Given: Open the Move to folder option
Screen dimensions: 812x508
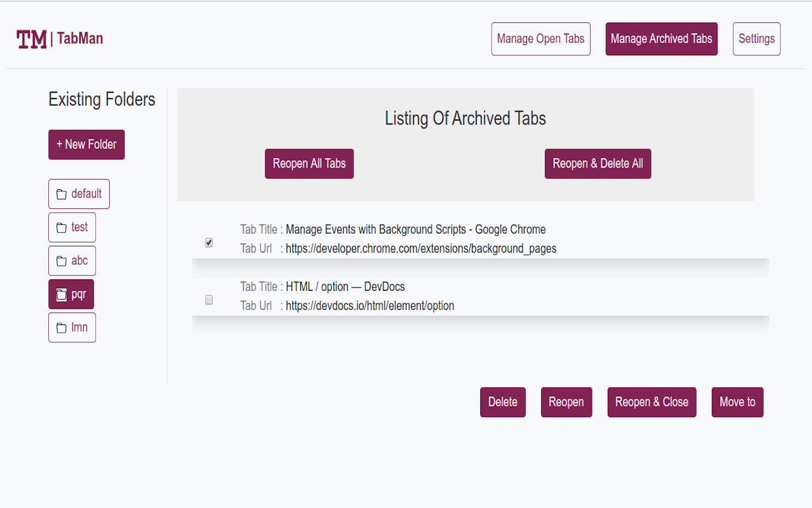Looking at the screenshot, I should pos(737,402).
